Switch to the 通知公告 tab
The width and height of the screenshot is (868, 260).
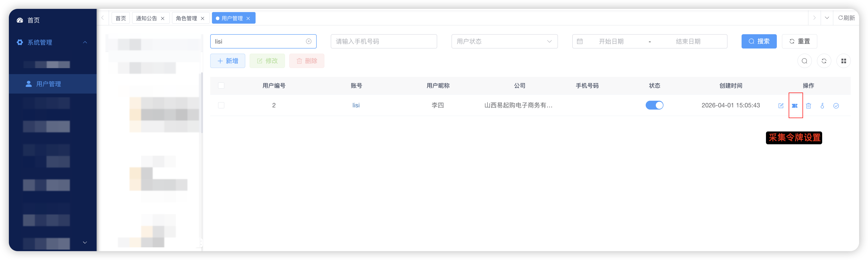coord(146,18)
